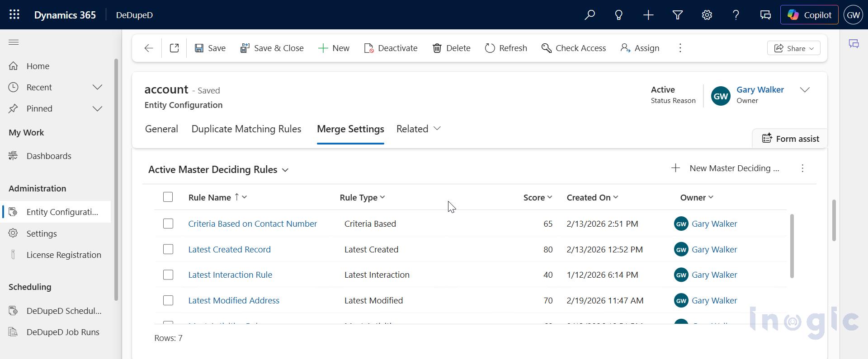Launch Copilot from header
Viewport: 868px width, 359px height.
(x=809, y=15)
